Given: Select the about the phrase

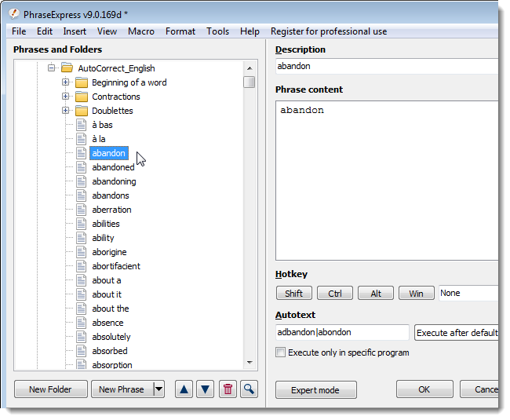Looking at the screenshot, I should point(111,309).
